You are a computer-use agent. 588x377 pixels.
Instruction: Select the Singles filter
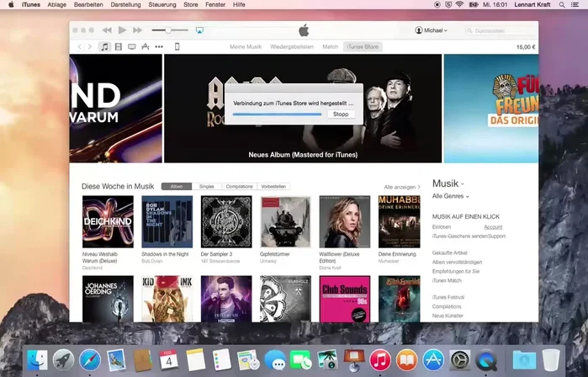click(206, 186)
